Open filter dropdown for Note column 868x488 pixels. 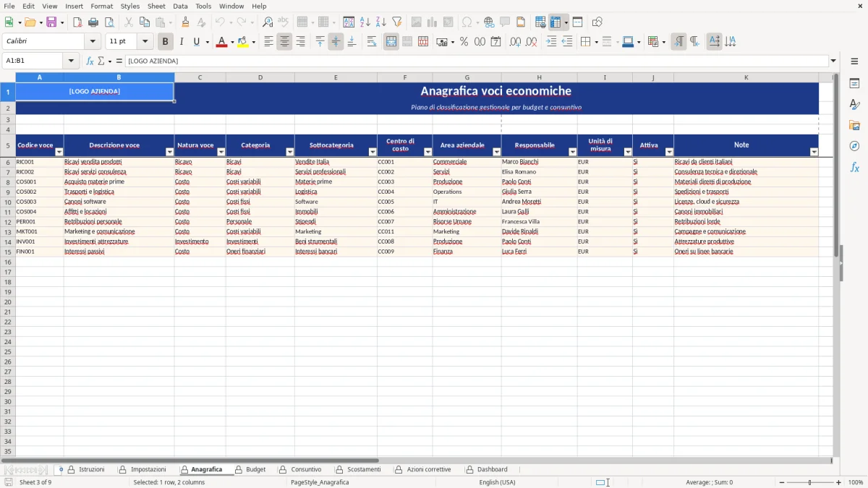(814, 152)
